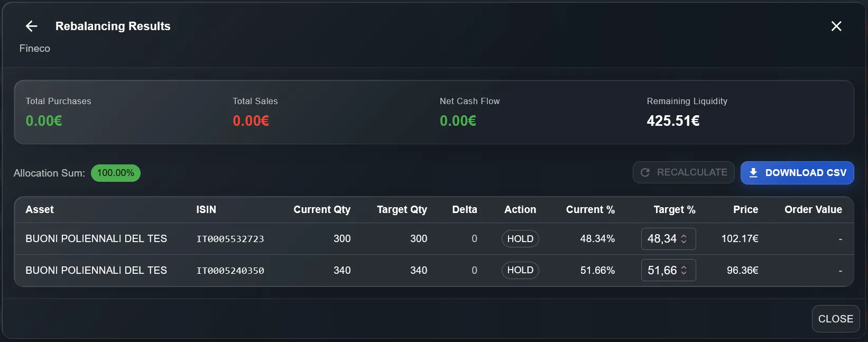Select the Asset column header
Viewport: 868px width, 342px height.
tap(40, 209)
